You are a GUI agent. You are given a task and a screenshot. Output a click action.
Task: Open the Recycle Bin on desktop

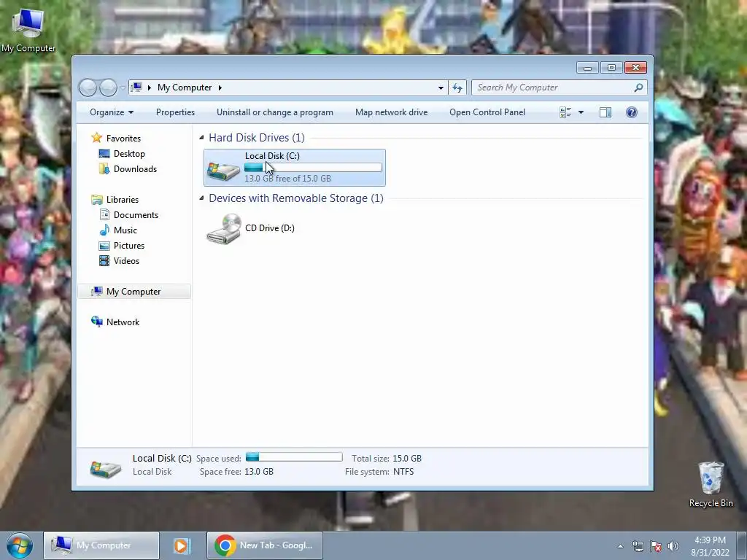click(x=711, y=485)
